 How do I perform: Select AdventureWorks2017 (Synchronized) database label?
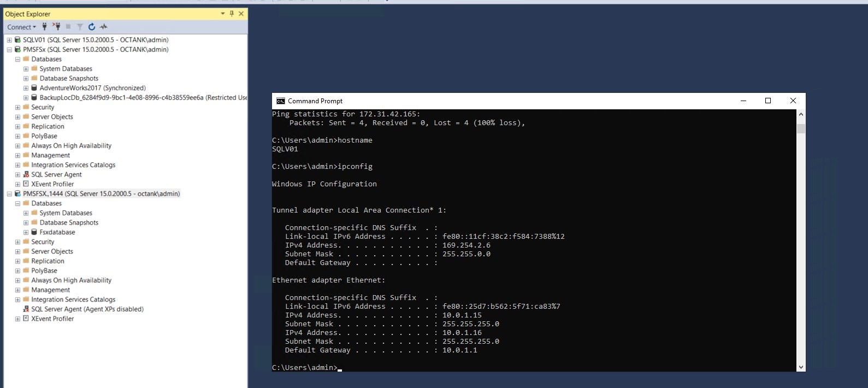pyautogui.click(x=93, y=88)
